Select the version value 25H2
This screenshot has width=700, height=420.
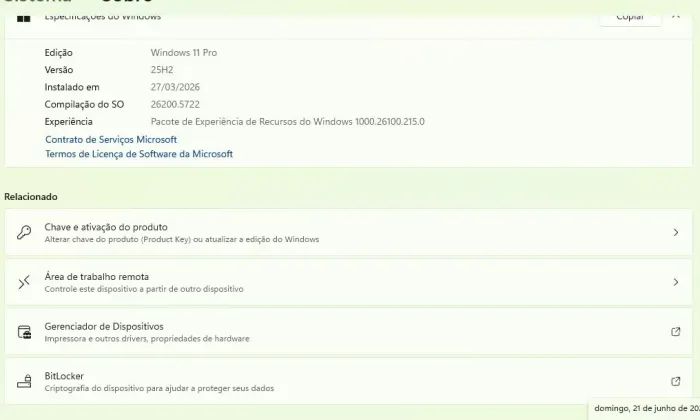coord(162,70)
